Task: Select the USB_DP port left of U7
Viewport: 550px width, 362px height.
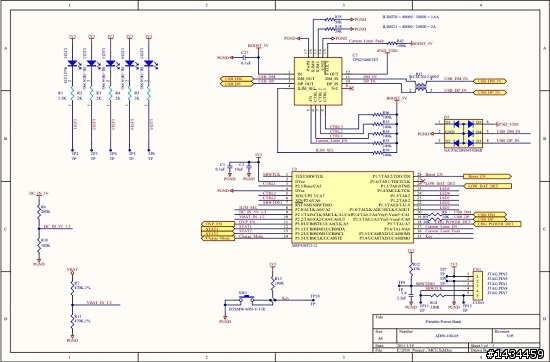Action: tap(237, 84)
